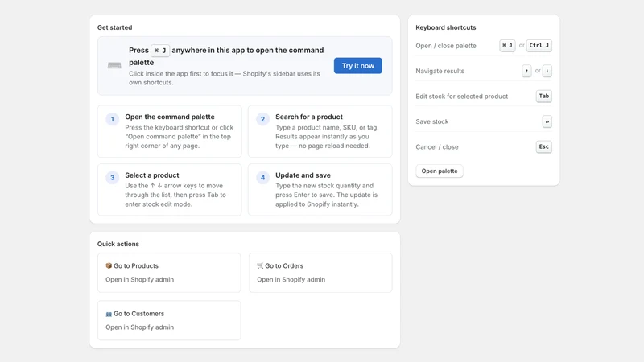Click the Get started heading
This screenshot has height=362, width=644.
tap(114, 27)
